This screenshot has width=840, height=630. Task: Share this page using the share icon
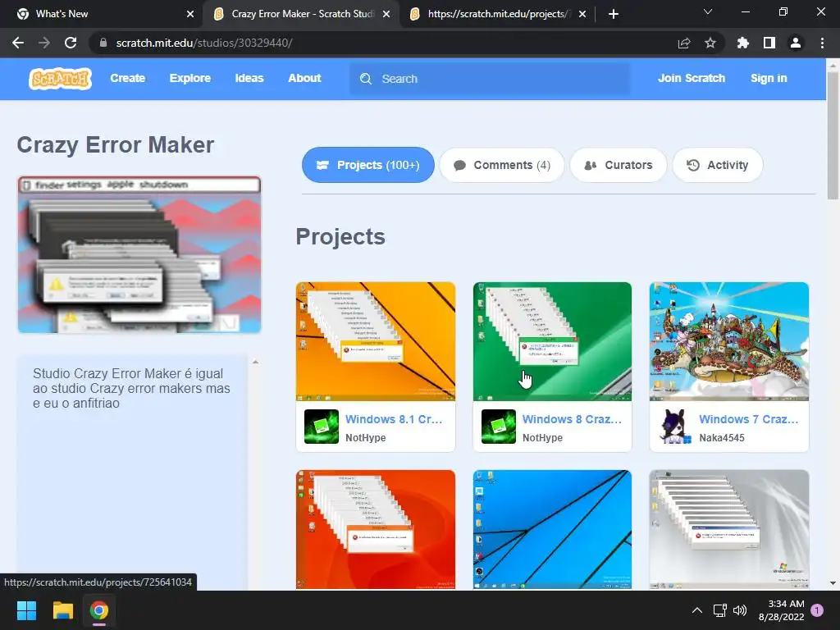pyautogui.click(x=683, y=43)
